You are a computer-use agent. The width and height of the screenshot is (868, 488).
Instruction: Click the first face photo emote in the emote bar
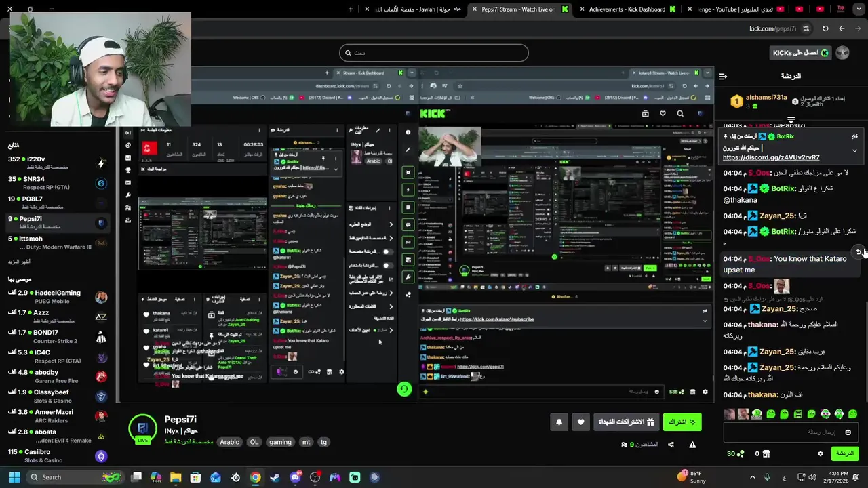(x=729, y=413)
